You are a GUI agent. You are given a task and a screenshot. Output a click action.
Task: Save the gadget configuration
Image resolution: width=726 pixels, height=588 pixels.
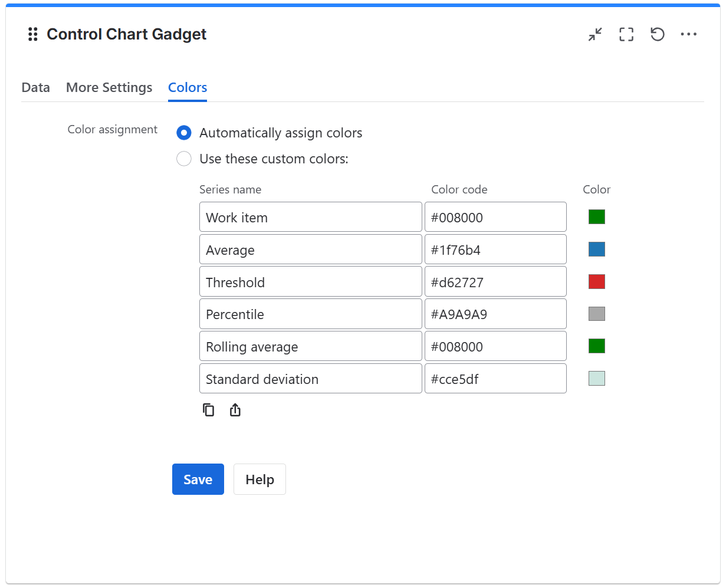[198, 479]
